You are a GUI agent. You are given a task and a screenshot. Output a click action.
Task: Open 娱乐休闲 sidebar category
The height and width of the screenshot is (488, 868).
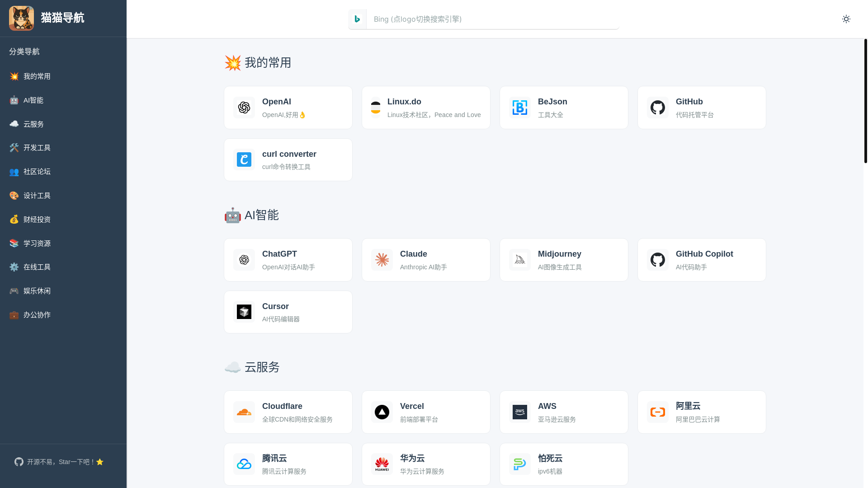pyautogui.click(x=63, y=291)
